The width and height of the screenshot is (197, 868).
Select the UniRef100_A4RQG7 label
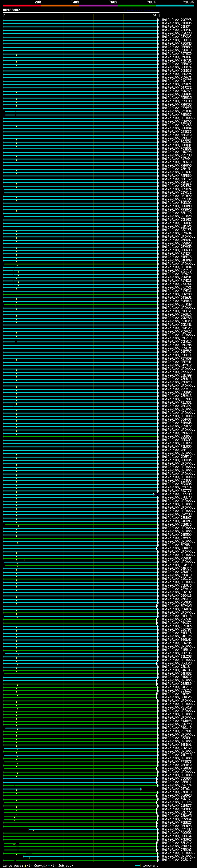(177, 115)
